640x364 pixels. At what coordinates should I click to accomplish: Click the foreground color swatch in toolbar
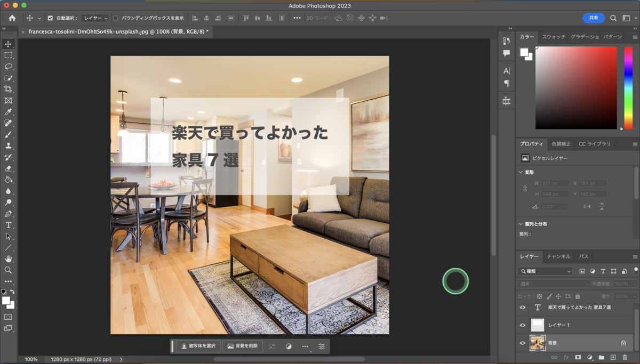click(x=5, y=301)
